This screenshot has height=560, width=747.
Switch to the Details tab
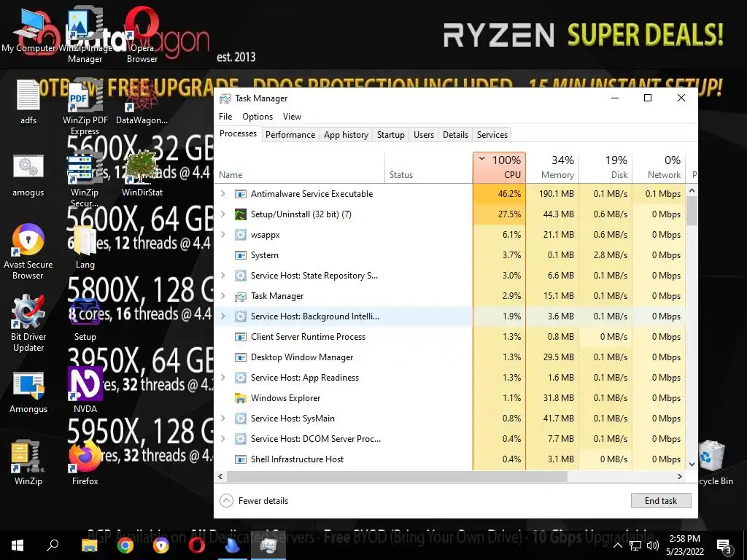coord(455,135)
